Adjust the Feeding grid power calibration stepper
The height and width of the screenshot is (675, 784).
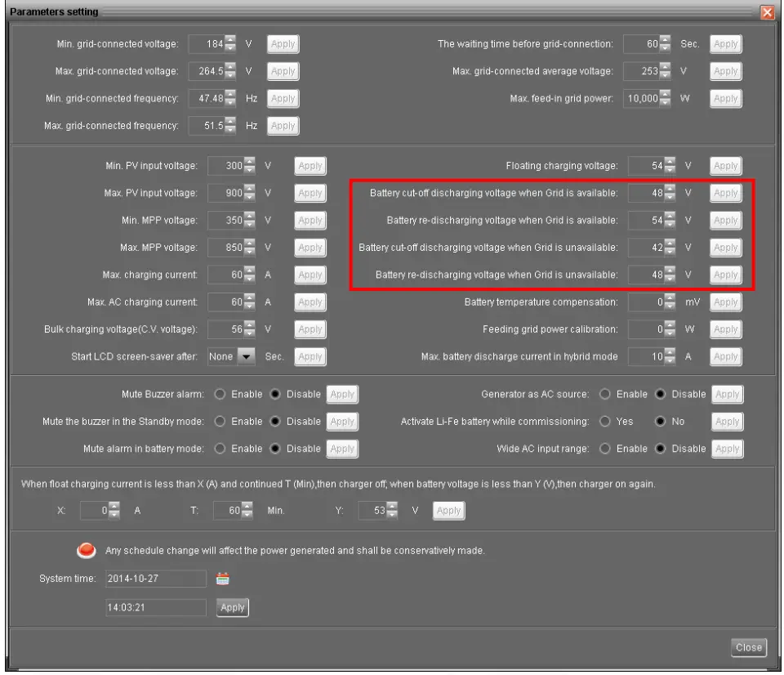tap(670, 329)
